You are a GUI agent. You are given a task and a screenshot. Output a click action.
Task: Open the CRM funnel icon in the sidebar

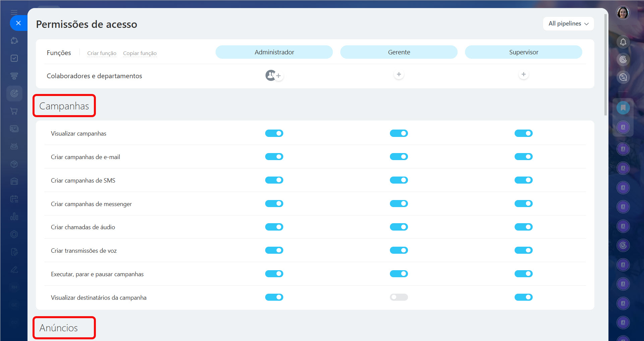[x=14, y=76]
